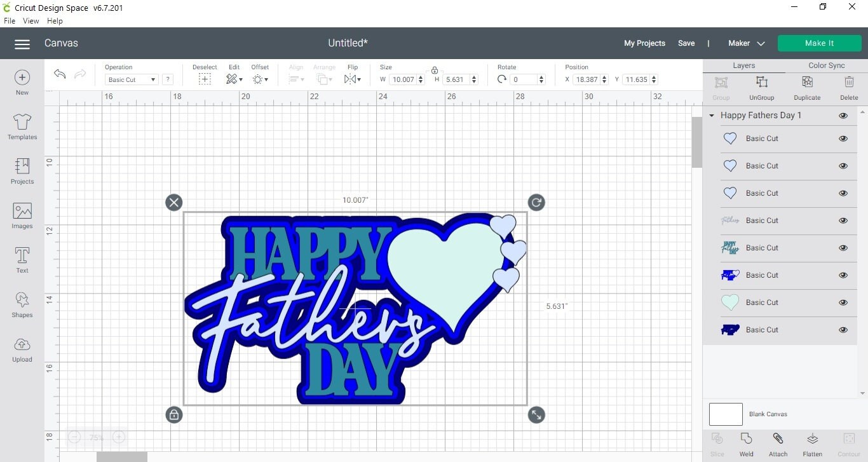Redo the last action
The width and height of the screenshot is (868, 462).
tap(80, 74)
